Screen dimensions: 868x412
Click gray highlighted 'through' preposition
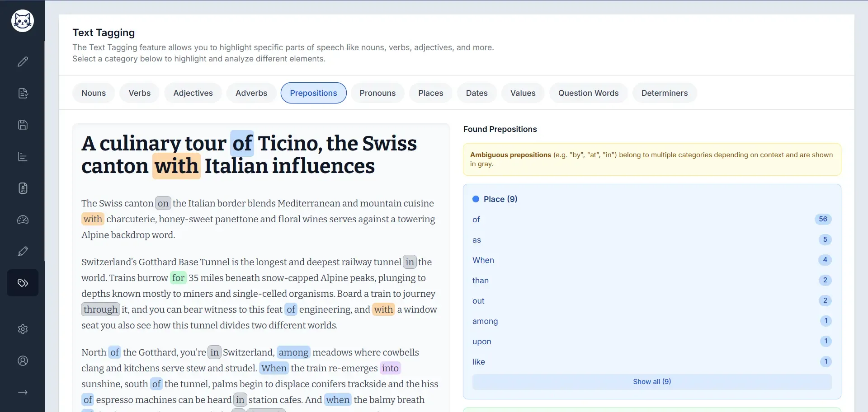100,309
